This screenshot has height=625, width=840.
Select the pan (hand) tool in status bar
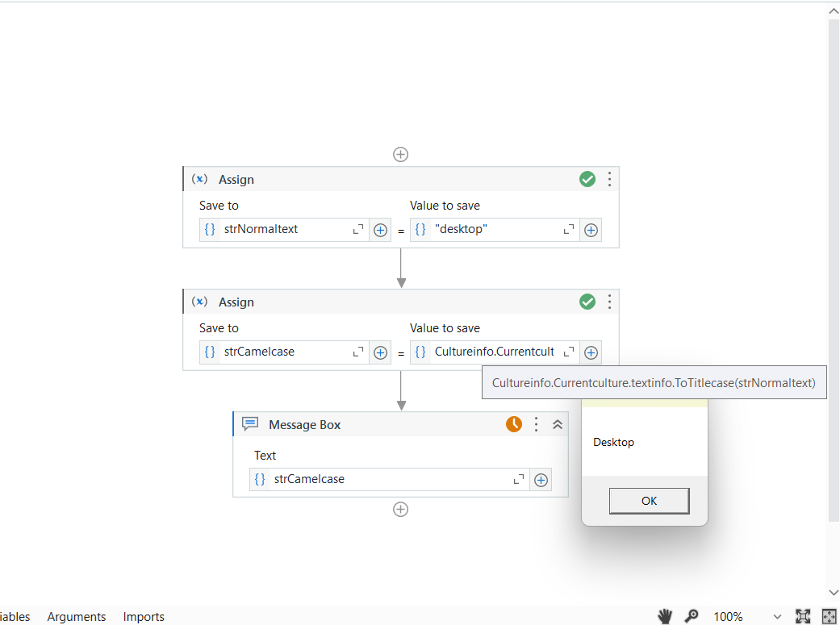[x=664, y=616]
